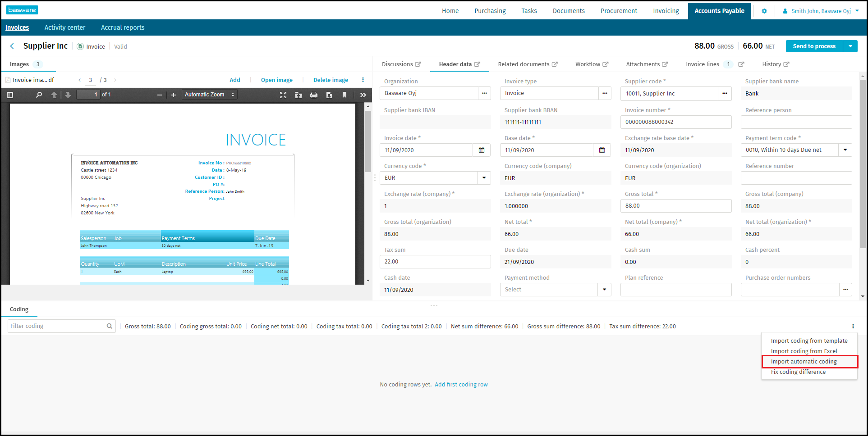Open more image actions kebab menu
This screenshot has width=868, height=436.
point(363,80)
